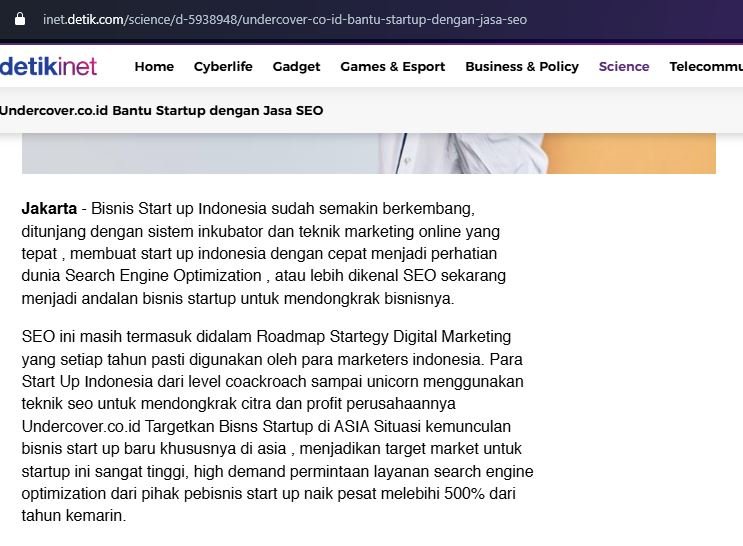Select the Gadget navigation item
Screen dimensions: 743x546
[x=296, y=67]
